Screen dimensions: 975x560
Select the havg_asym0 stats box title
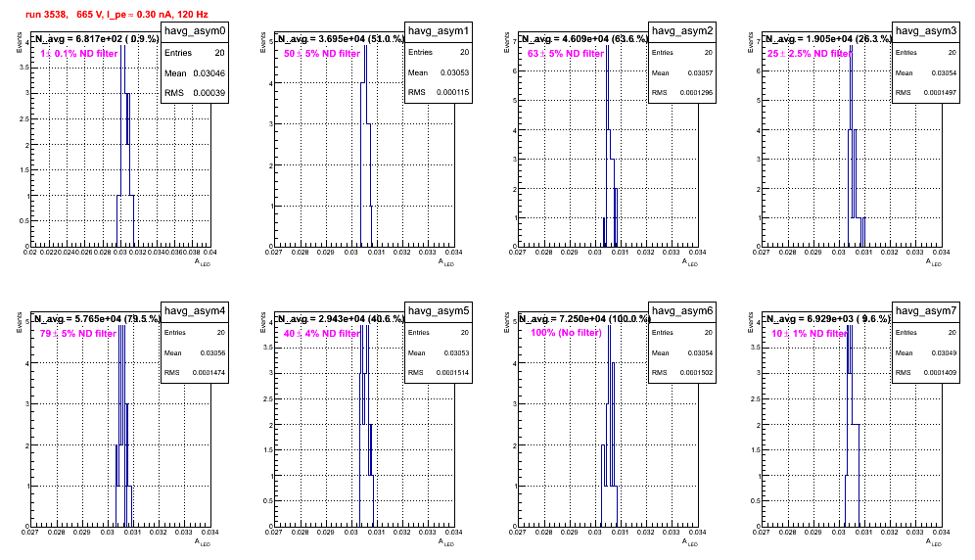(195, 30)
